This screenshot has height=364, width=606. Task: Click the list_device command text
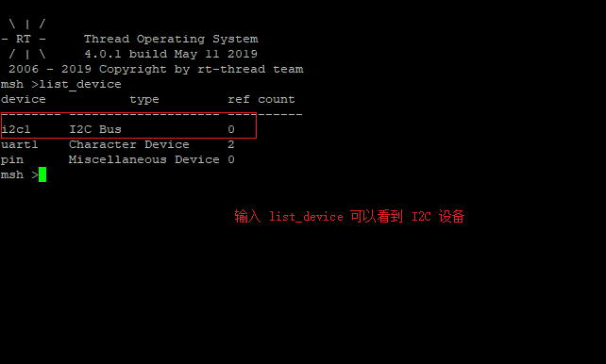tap(80, 84)
